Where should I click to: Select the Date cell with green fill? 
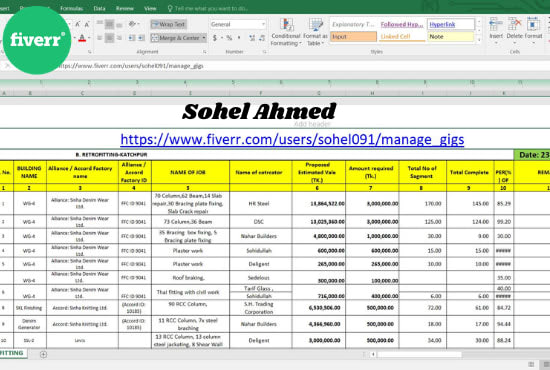[532, 155]
